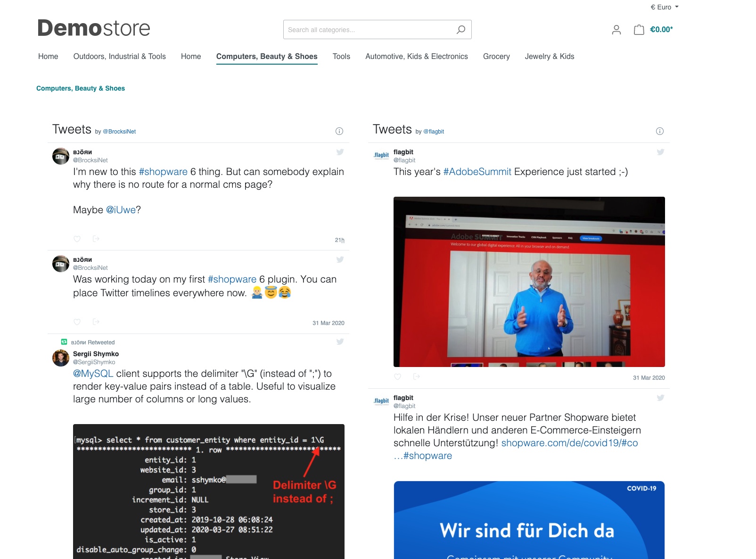The image size is (756, 559).
Task: Click Sergii Shymko's avatar
Action: 61,358
